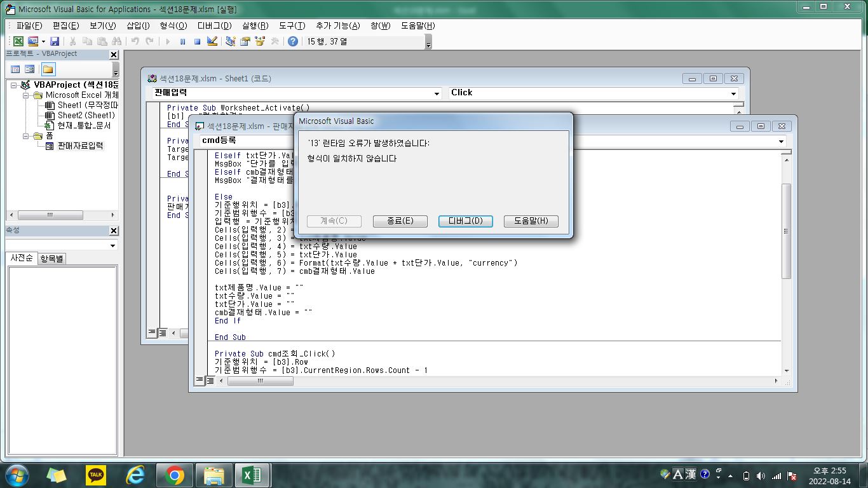This screenshot has height=488, width=868.
Task: Select 판매자료입력 form in project tree
Action: pos(80,146)
